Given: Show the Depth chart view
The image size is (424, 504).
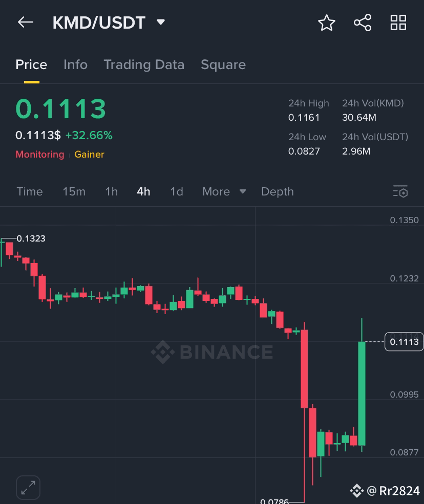Looking at the screenshot, I should coord(278,191).
